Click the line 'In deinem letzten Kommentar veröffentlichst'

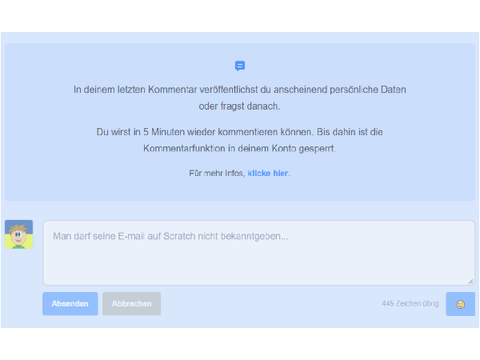165,90
